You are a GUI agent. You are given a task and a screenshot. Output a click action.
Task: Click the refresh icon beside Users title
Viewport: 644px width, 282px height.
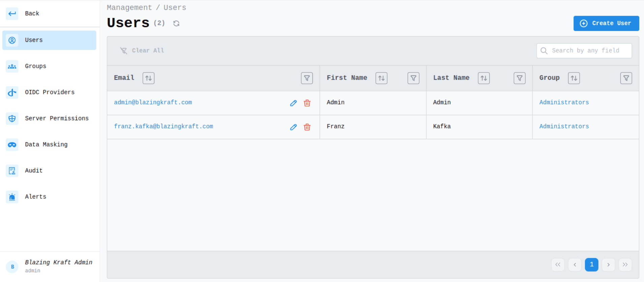[x=176, y=23]
